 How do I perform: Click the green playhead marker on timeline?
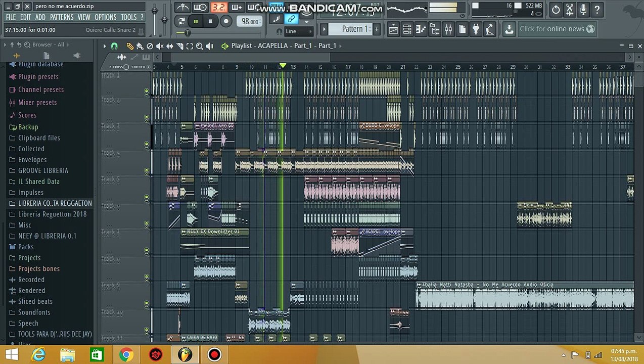pyautogui.click(x=283, y=66)
